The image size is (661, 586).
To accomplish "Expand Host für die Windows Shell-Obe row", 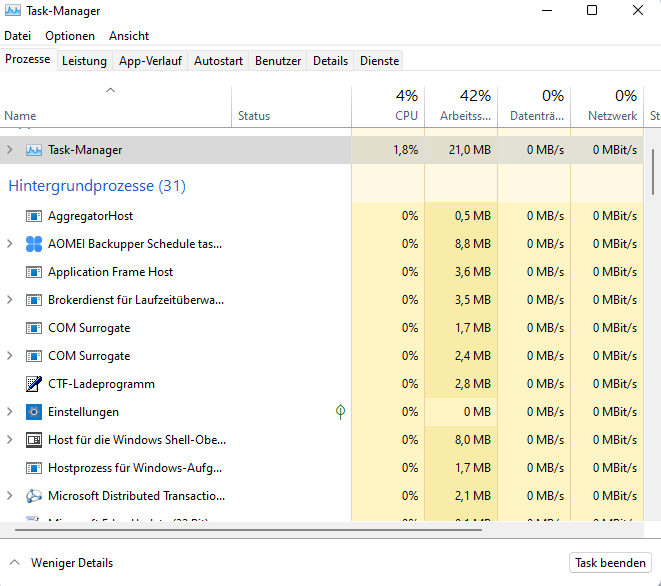I will click(10, 440).
